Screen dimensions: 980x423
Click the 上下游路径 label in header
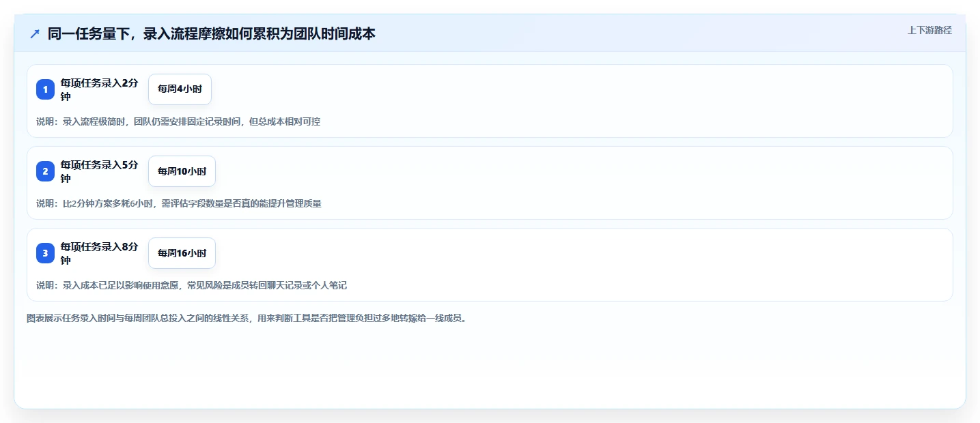coord(929,30)
